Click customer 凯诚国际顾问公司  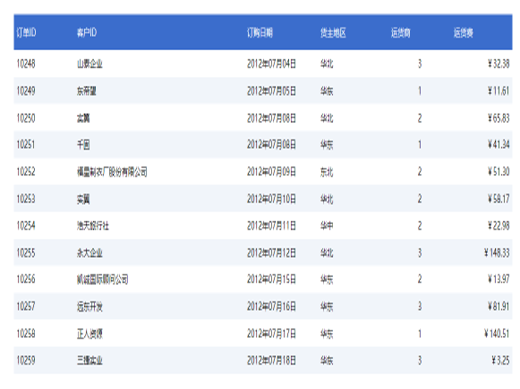[103, 279]
